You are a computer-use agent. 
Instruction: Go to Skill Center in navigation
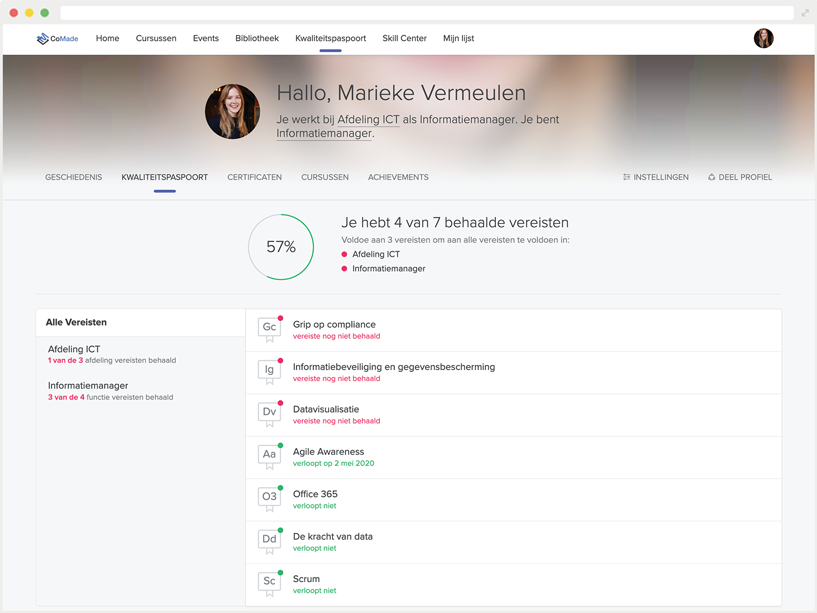pyautogui.click(x=404, y=39)
